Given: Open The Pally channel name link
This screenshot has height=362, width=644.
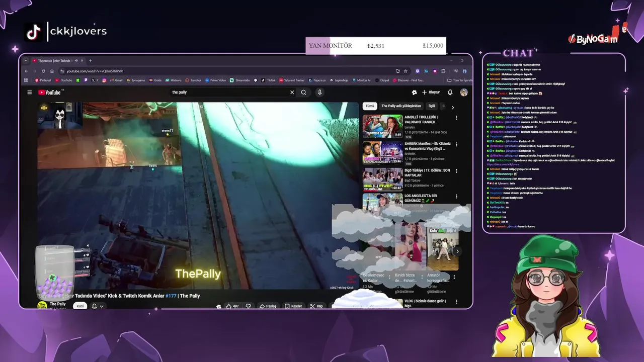Looking at the screenshot, I should point(57,304).
